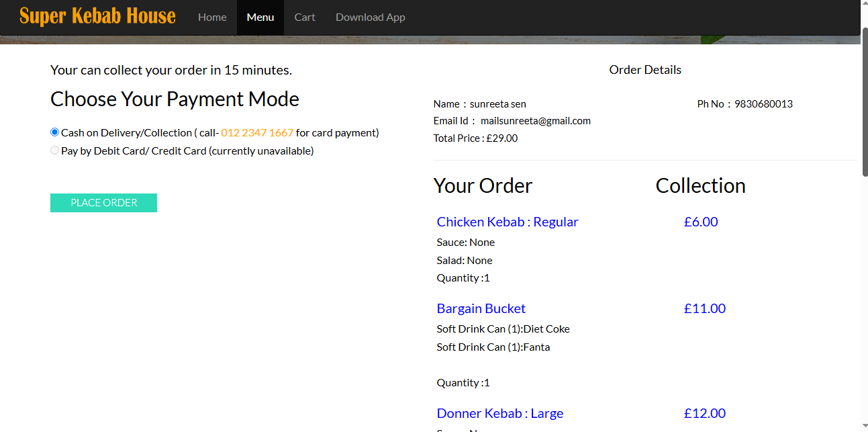Click the Chicken Kebab : Regular item
The image size is (868, 432).
coord(507,222)
